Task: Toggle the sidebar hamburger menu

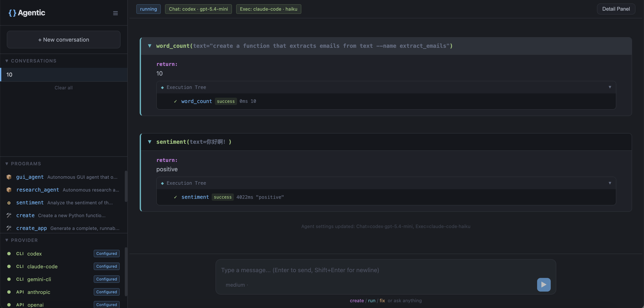Action: [x=115, y=13]
